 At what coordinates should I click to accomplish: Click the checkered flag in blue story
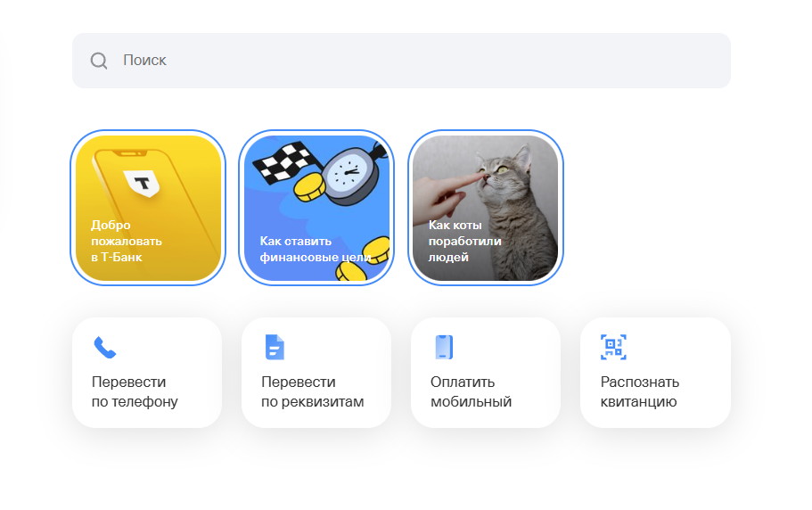283,162
